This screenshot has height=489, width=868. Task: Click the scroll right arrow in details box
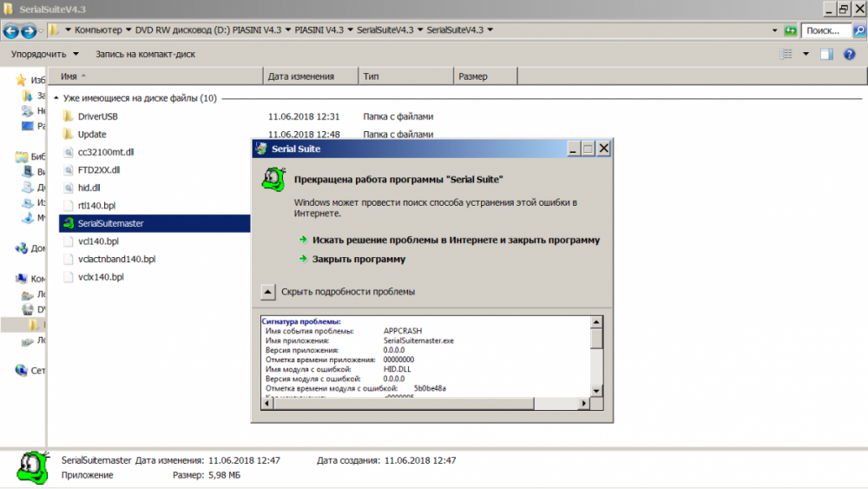pyautogui.click(x=584, y=403)
